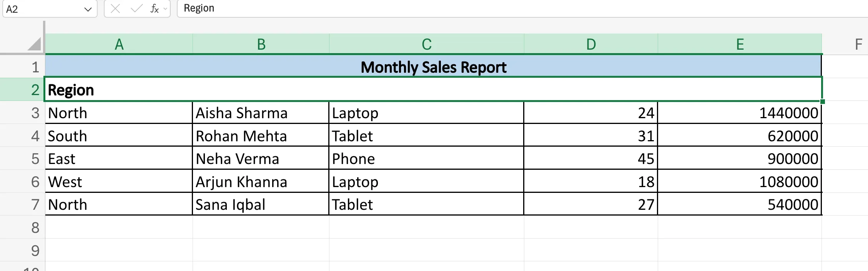Open the Name Box dropdown arrow
Viewport: 868px width, 271px height.
point(88,9)
